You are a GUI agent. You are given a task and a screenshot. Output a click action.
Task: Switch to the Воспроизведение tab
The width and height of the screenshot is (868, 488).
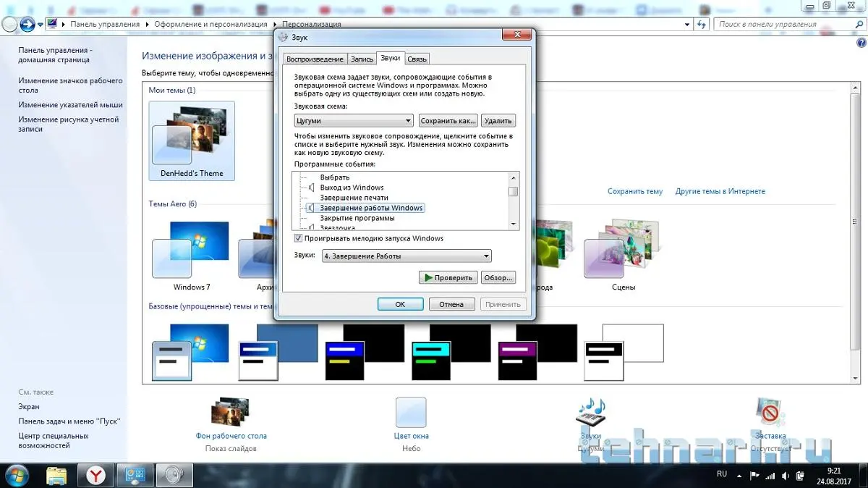coord(315,59)
